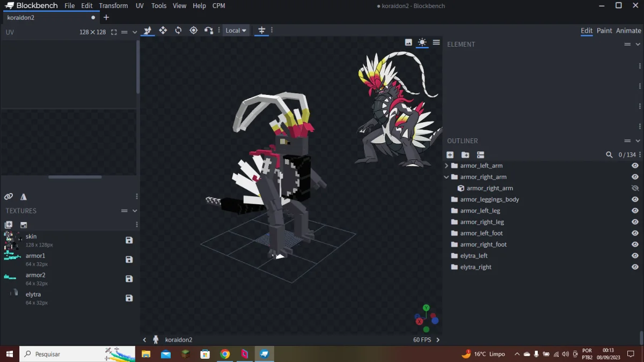Open Local transform space dropdown
644x362 pixels.
[x=236, y=31]
